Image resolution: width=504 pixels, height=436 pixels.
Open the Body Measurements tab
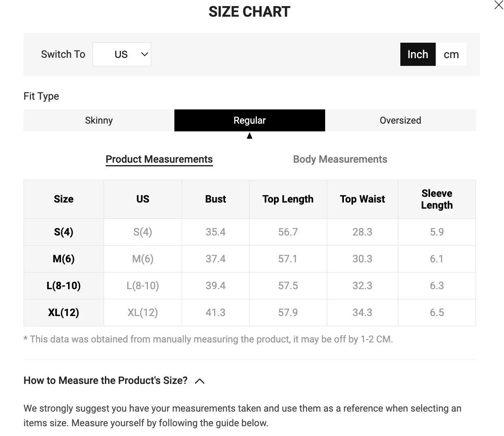(340, 159)
